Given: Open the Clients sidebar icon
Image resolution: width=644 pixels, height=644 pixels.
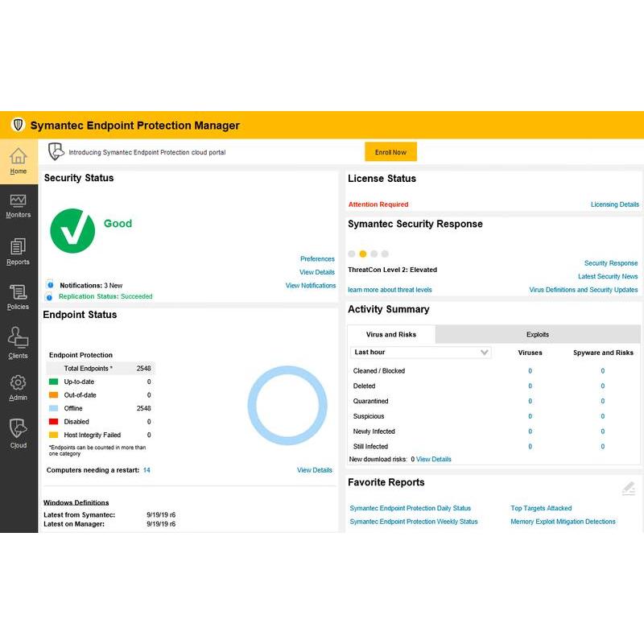Looking at the screenshot, I should [18, 337].
